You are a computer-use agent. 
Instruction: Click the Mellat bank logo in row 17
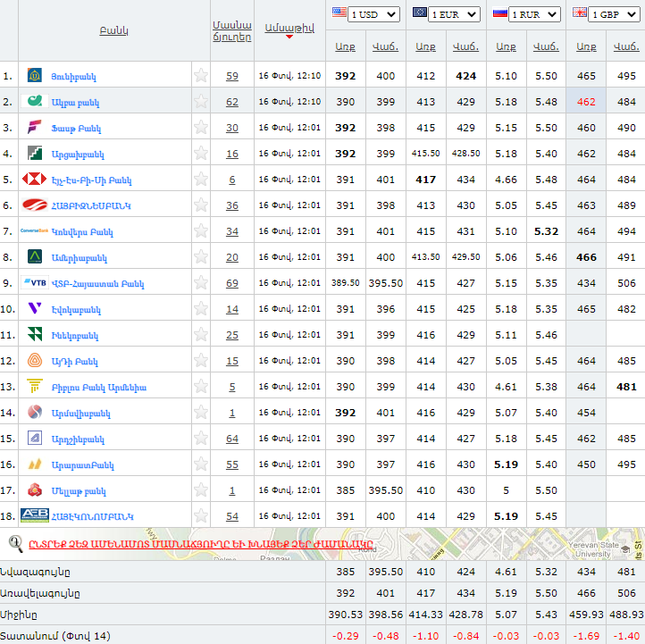click(x=35, y=489)
